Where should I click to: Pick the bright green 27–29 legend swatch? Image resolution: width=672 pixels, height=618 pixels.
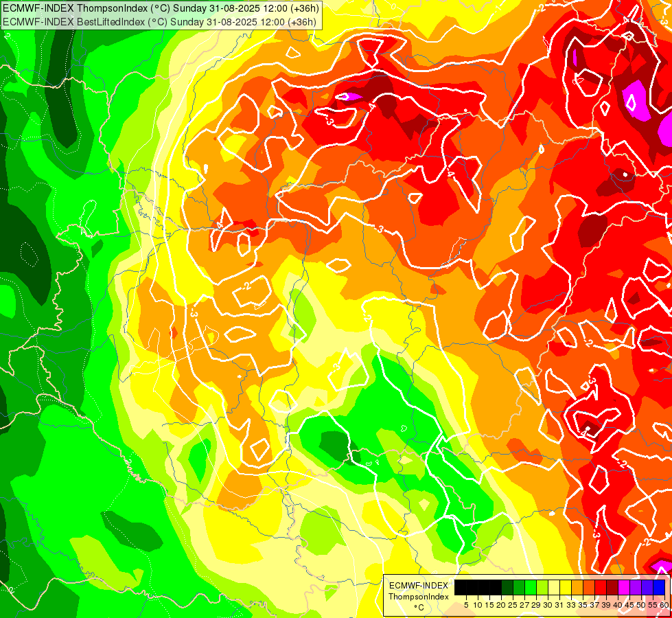tap(531, 588)
